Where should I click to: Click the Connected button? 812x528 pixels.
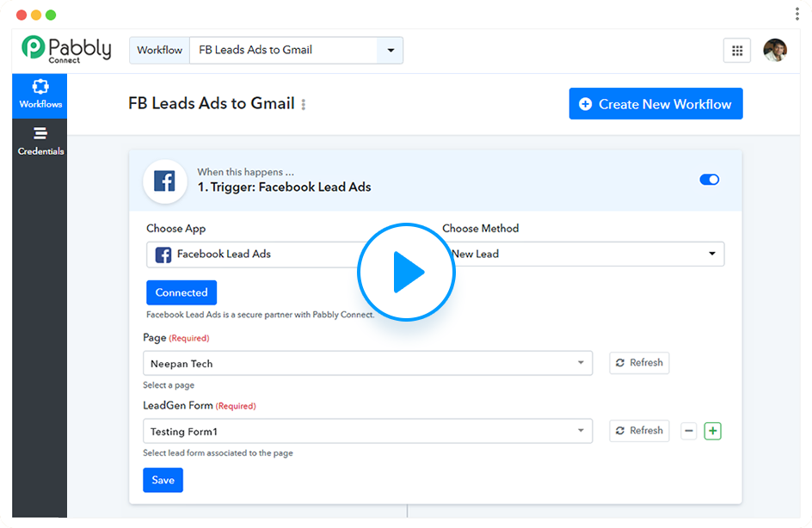(181, 292)
